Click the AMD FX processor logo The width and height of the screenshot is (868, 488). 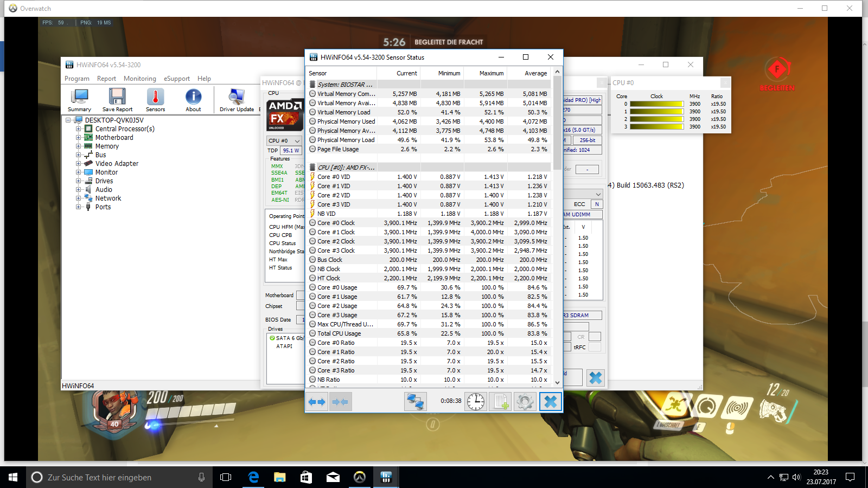pos(285,115)
